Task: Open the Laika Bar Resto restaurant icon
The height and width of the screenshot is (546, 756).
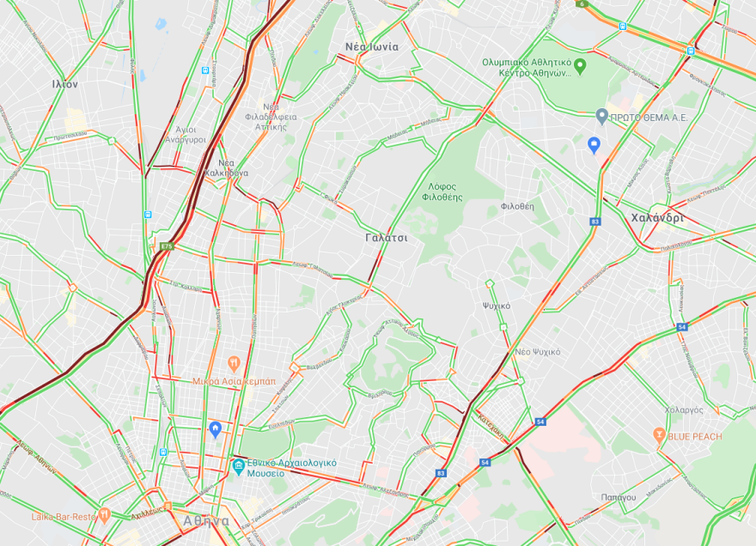Action: click(104, 516)
